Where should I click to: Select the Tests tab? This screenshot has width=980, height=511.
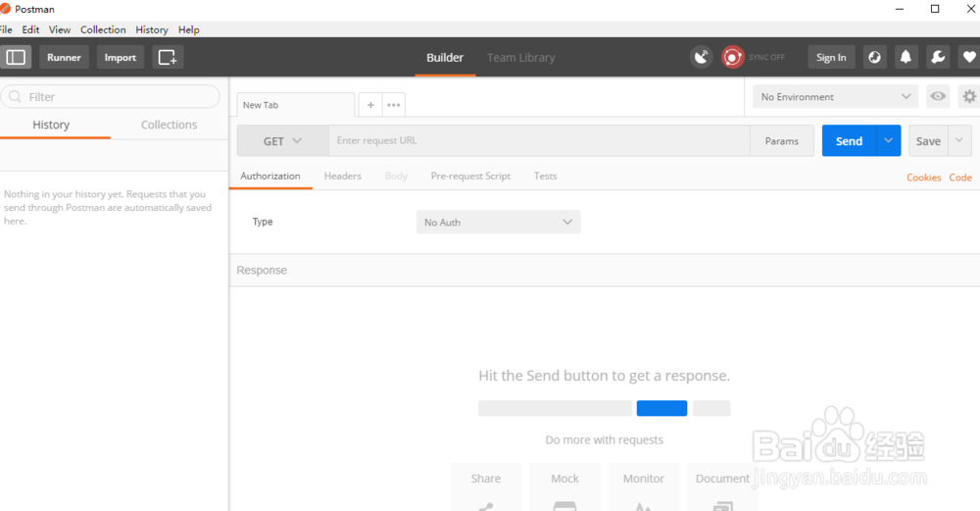pyautogui.click(x=545, y=177)
